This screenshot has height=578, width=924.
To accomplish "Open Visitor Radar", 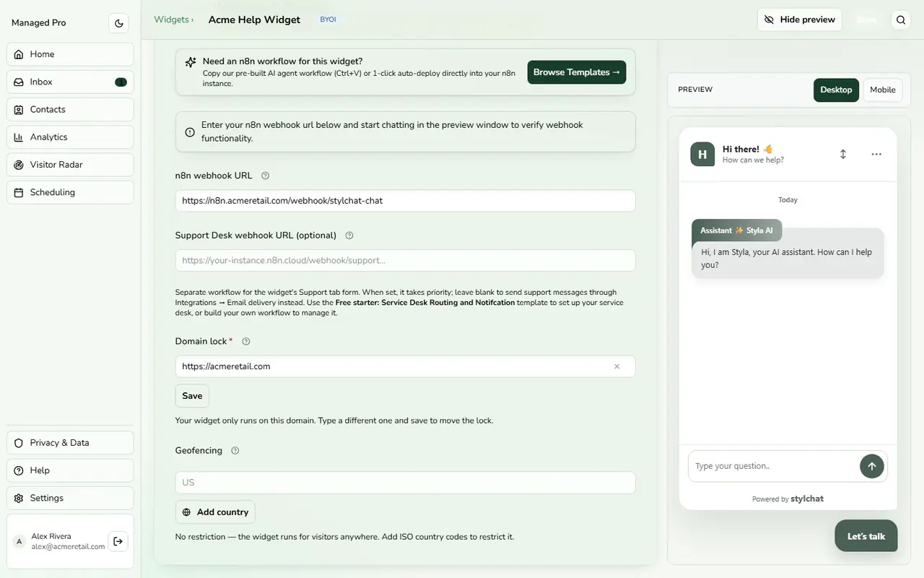I will click(70, 165).
